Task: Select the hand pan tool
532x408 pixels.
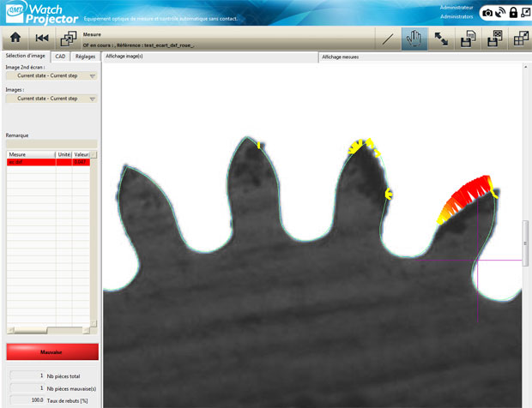Action: (x=414, y=39)
